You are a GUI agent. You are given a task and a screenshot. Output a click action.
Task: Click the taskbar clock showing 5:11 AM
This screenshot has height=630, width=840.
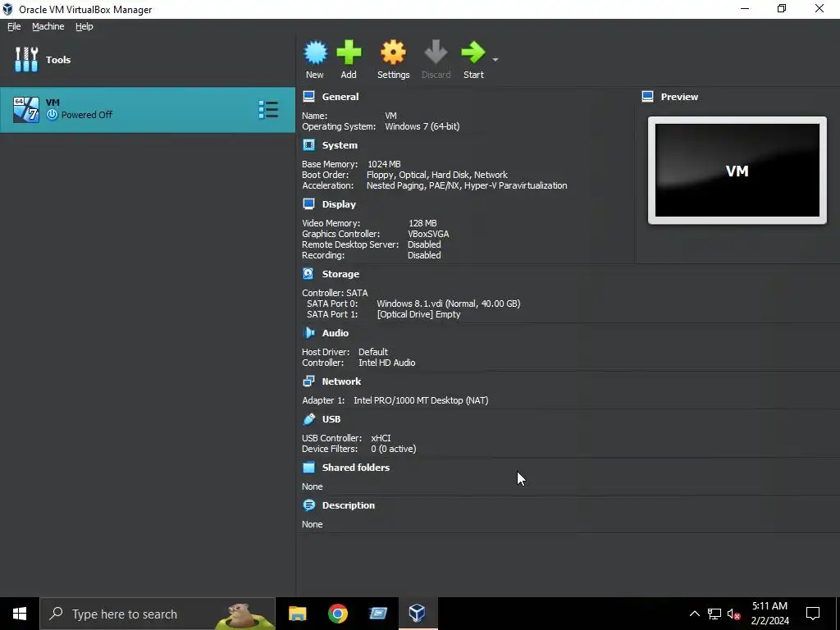click(769, 614)
